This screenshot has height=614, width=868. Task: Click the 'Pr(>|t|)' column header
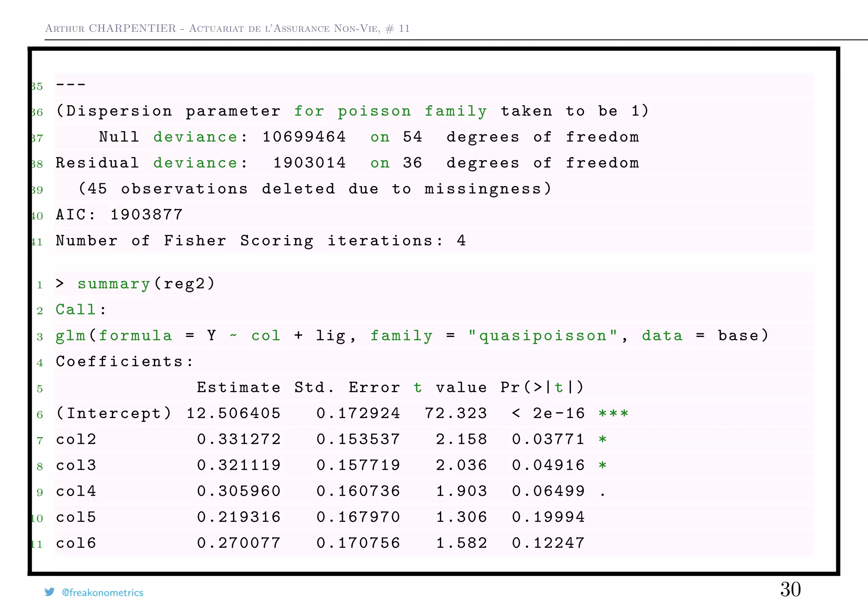pyautogui.click(x=542, y=388)
